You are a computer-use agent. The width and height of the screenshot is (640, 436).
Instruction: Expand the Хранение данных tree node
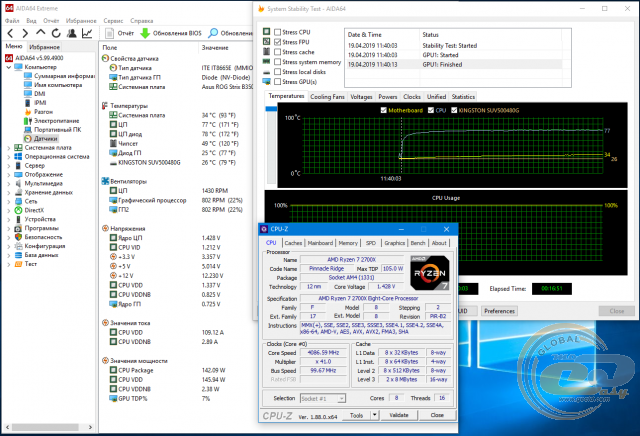(x=9, y=193)
